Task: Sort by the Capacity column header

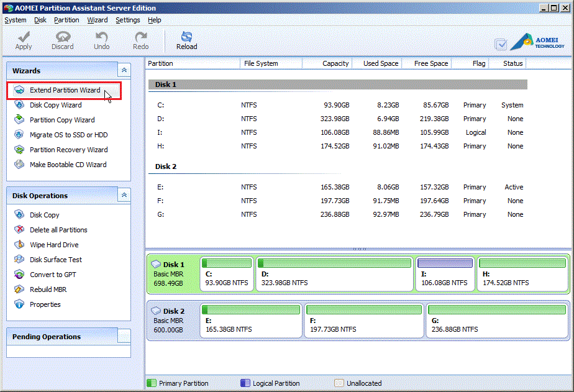Action: tap(327, 63)
